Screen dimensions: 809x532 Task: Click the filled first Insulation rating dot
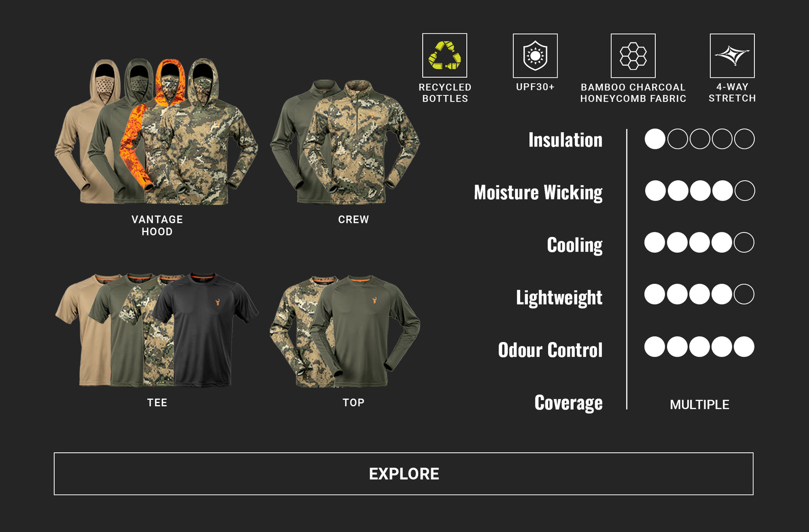click(655, 139)
